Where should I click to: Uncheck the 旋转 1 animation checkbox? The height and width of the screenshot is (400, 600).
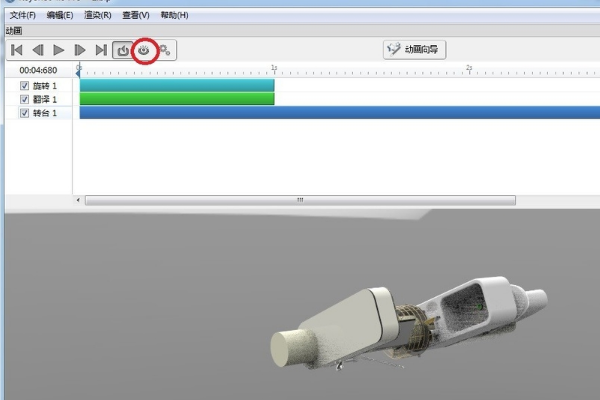(25, 86)
